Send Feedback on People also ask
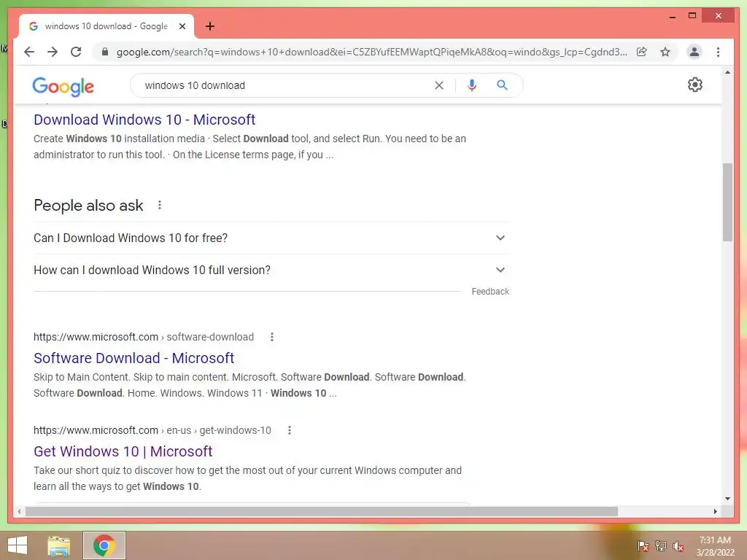Screen dimensions: 747x560 [490, 292]
